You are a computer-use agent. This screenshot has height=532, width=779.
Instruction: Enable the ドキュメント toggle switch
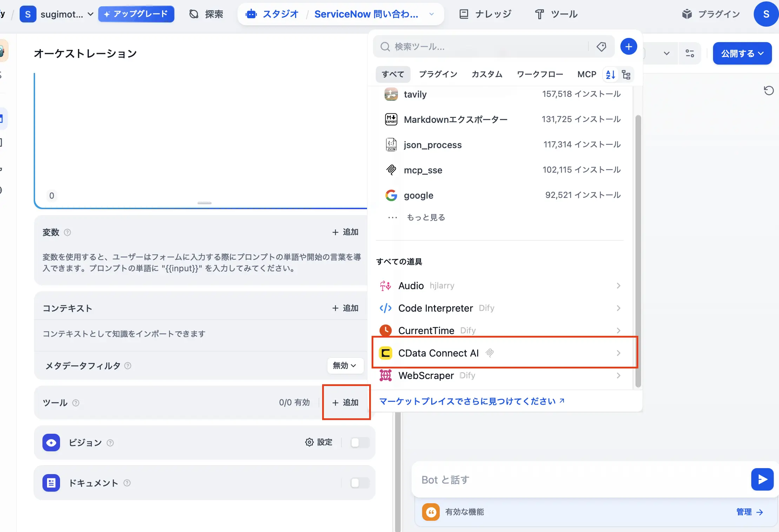(x=359, y=483)
